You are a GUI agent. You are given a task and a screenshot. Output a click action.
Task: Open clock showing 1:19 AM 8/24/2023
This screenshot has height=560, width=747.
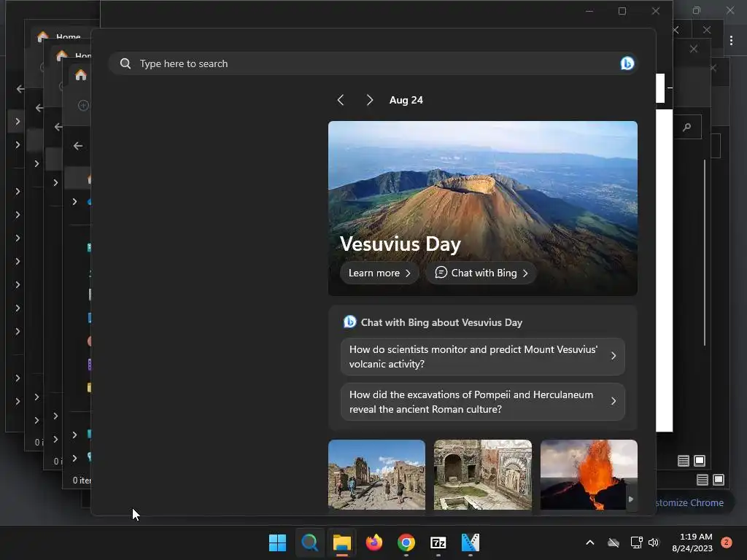[692, 542]
